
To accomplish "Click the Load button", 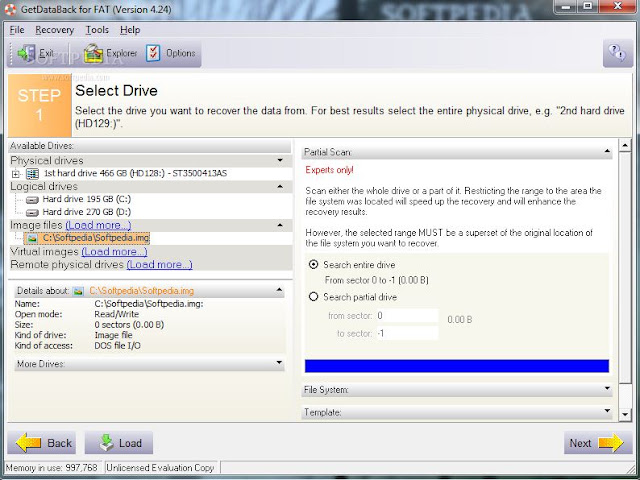I will [119, 443].
